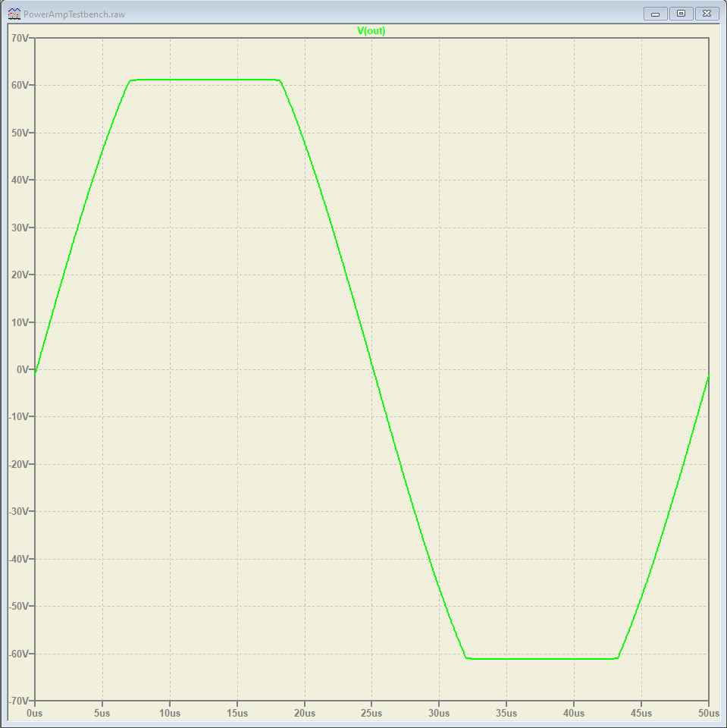Click the -70V vertical axis label
The height and width of the screenshot is (728, 727).
(18, 701)
